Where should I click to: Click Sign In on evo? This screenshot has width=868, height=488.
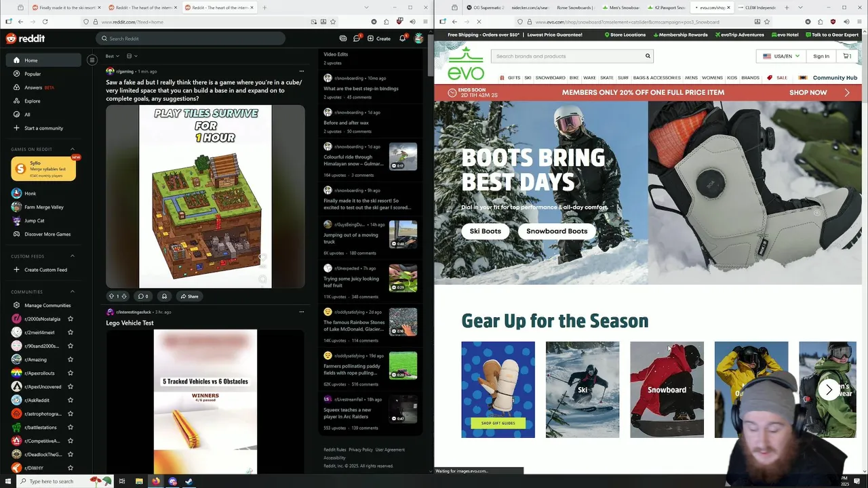[821, 56]
